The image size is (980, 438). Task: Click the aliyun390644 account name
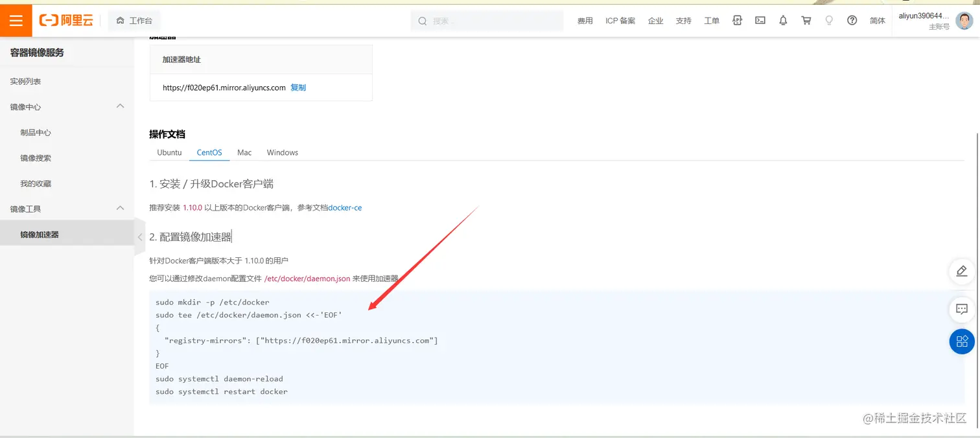coord(924,16)
